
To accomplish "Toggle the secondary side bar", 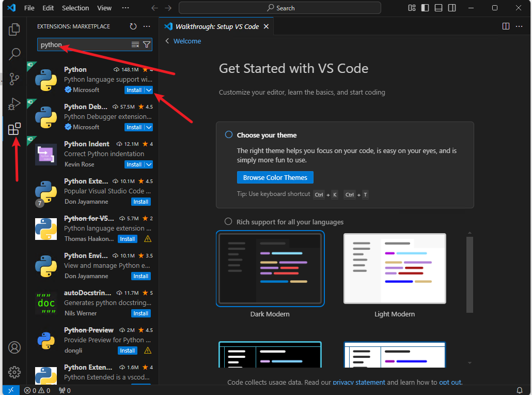I will (452, 8).
